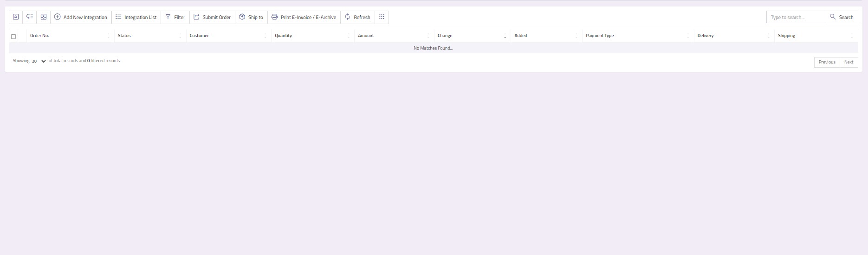Go to the Previous page
This screenshot has height=255, width=868.
[x=827, y=62]
